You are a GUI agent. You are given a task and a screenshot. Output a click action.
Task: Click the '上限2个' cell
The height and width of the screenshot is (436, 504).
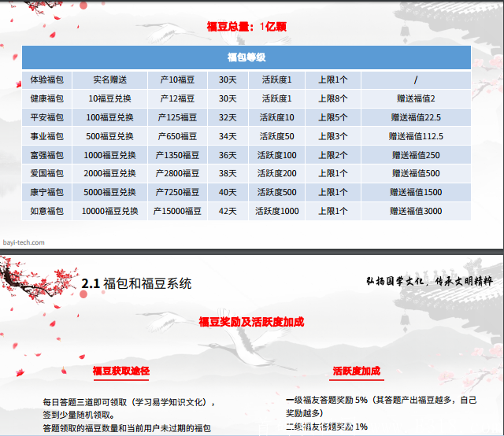tap(333, 155)
